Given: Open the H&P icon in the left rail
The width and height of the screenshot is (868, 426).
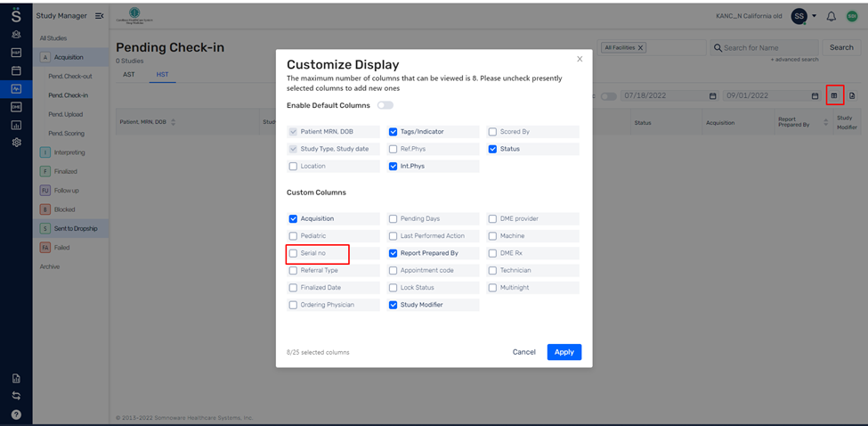Looking at the screenshot, I should (16, 52).
